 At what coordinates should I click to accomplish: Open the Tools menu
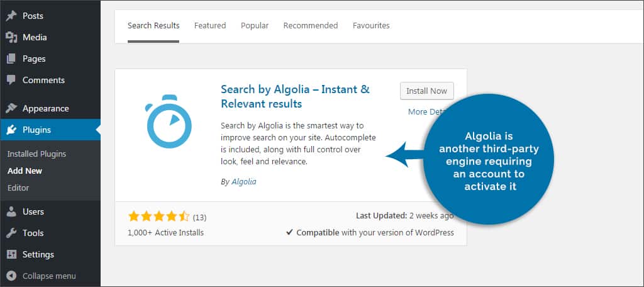[33, 233]
